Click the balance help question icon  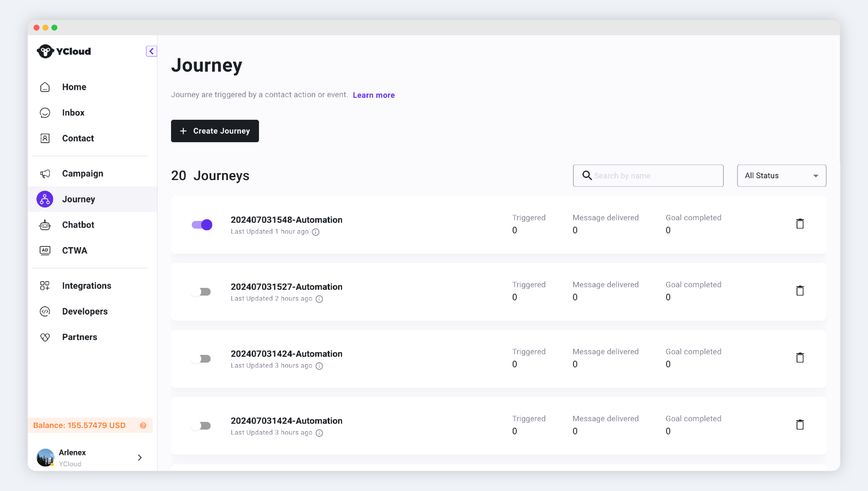[143, 425]
